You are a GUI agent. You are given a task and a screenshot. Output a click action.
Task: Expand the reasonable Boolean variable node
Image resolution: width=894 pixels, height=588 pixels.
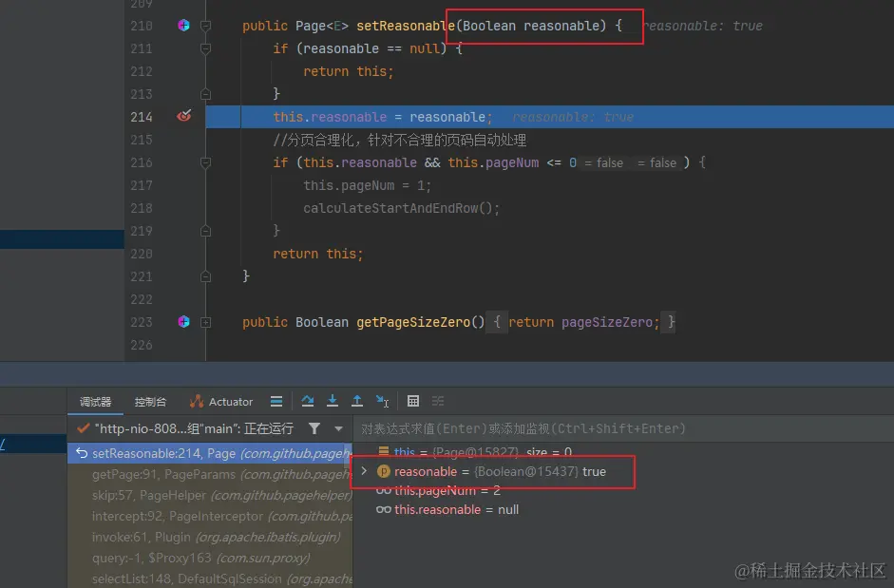pyautogui.click(x=364, y=471)
